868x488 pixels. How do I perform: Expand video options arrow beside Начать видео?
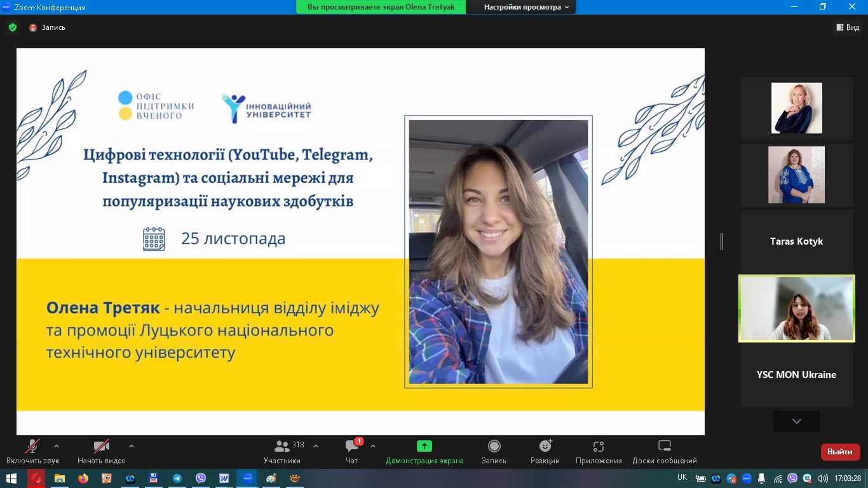[x=132, y=446]
